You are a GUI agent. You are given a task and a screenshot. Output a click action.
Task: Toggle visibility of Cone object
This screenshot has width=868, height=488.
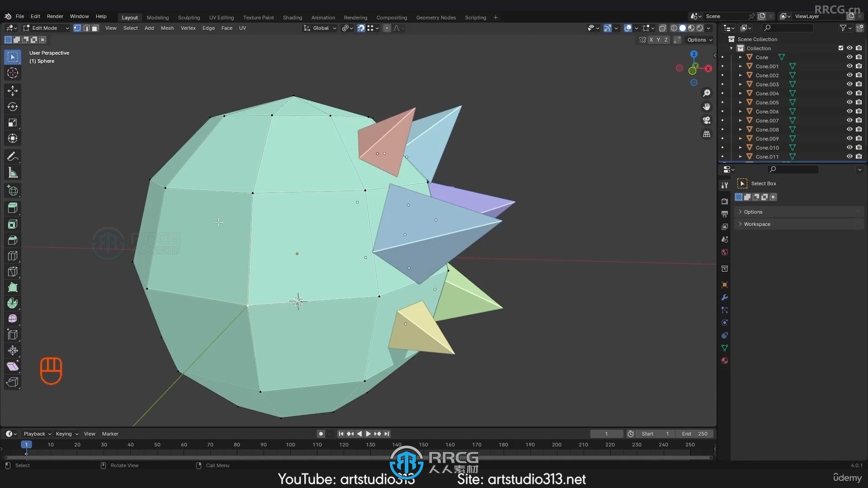point(849,56)
